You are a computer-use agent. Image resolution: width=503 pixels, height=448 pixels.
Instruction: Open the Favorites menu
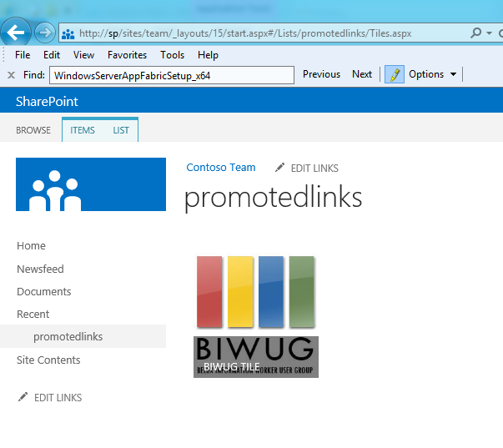coord(127,55)
